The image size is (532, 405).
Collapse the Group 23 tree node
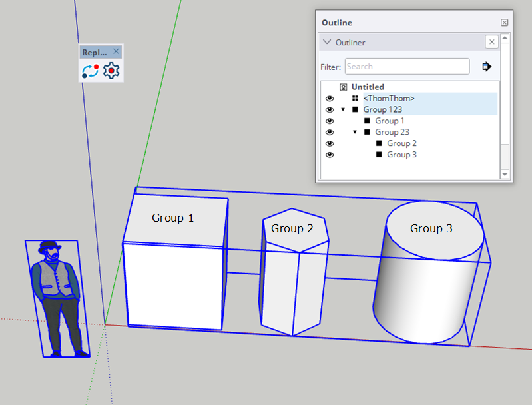pyautogui.click(x=355, y=132)
